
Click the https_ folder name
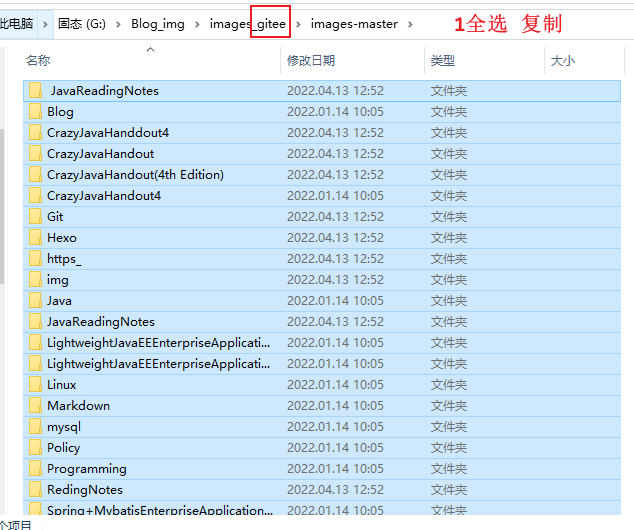64,259
